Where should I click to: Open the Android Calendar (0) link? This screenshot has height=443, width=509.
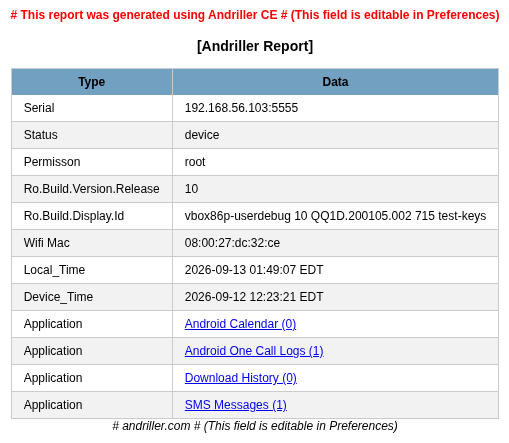coord(240,324)
